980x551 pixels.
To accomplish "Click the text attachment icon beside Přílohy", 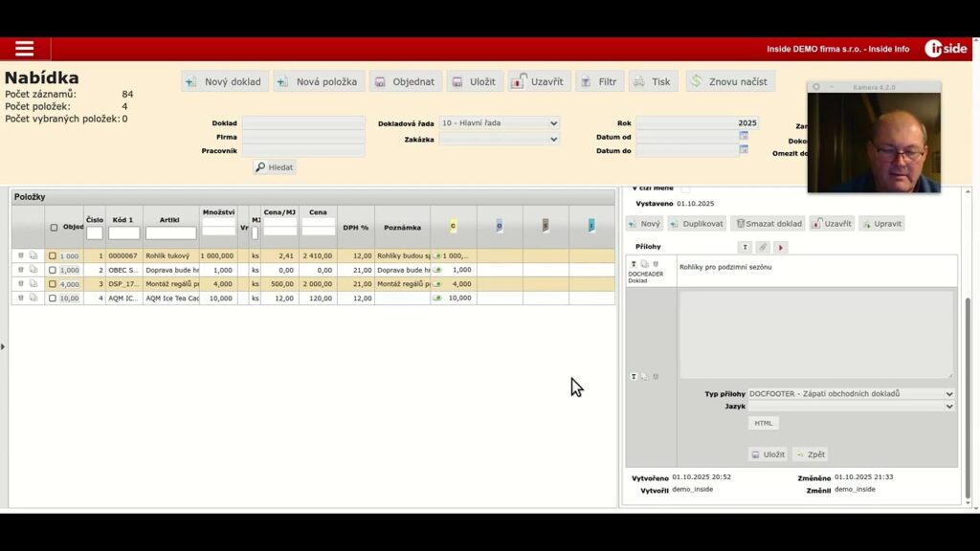I will (x=745, y=247).
